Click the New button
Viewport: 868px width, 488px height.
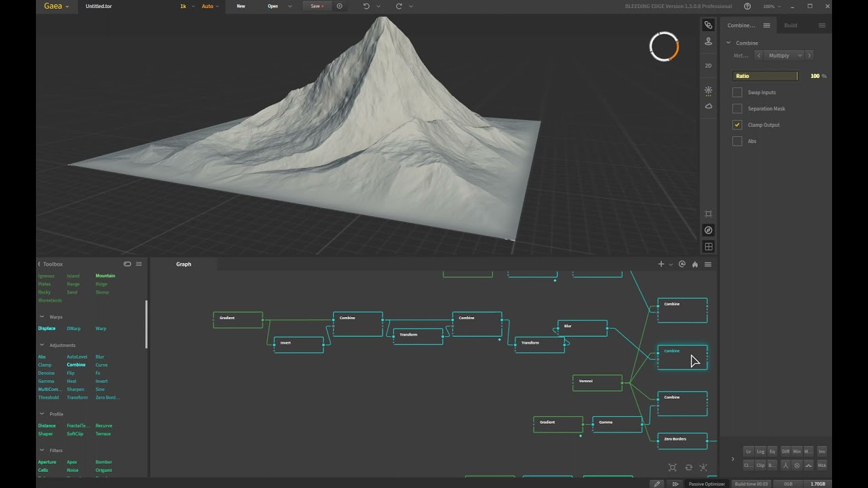(x=241, y=6)
